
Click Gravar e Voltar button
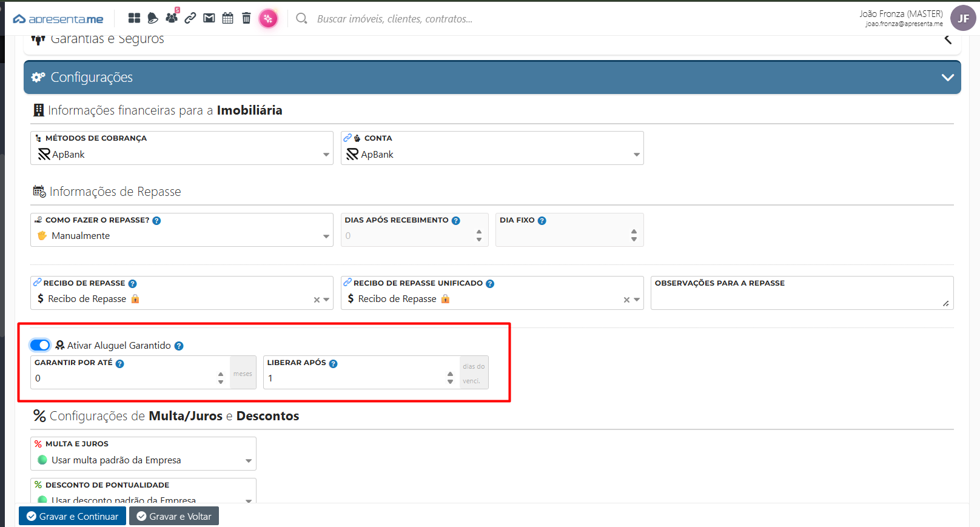point(174,516)
